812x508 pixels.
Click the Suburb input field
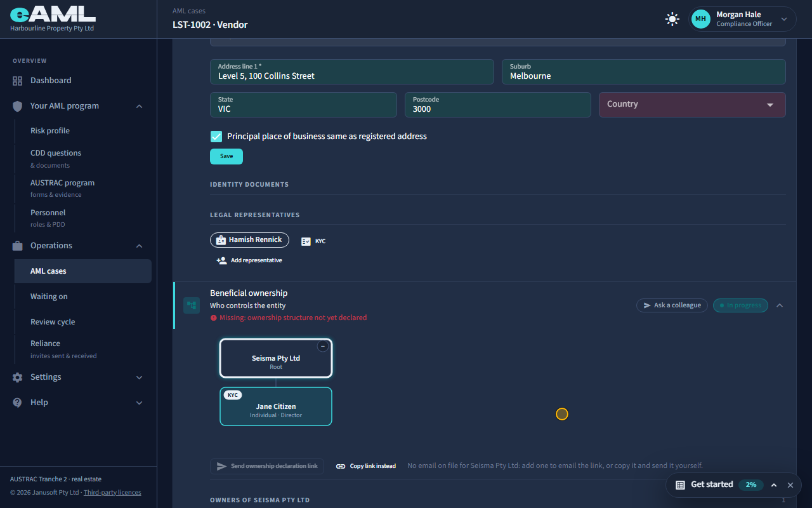644,72
